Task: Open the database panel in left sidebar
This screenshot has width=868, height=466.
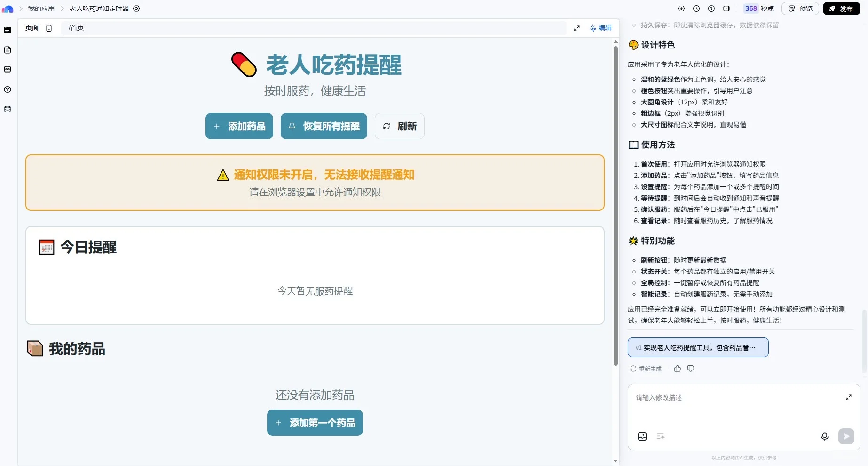Action: [7, 109]
